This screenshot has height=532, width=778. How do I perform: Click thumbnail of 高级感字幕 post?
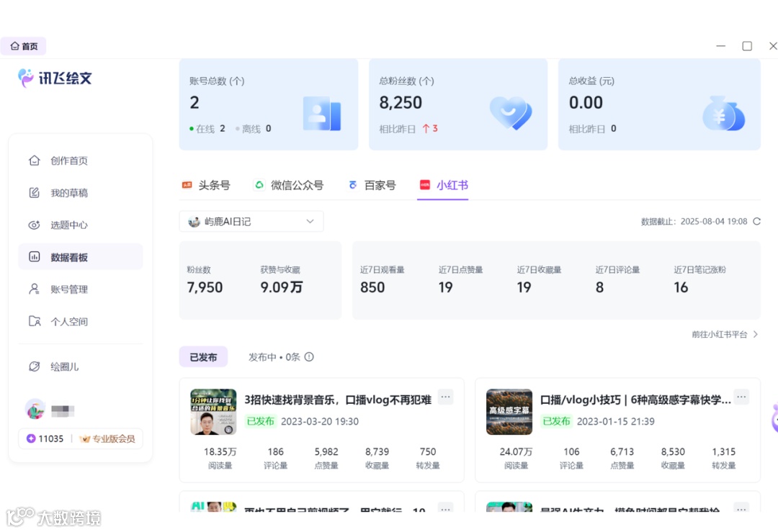[509, 412]
